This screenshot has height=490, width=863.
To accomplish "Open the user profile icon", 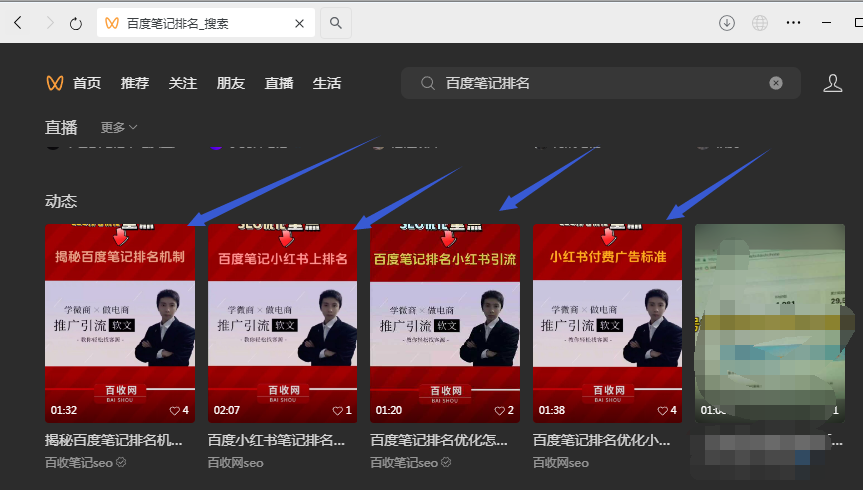I will click(x=832, y=83).
